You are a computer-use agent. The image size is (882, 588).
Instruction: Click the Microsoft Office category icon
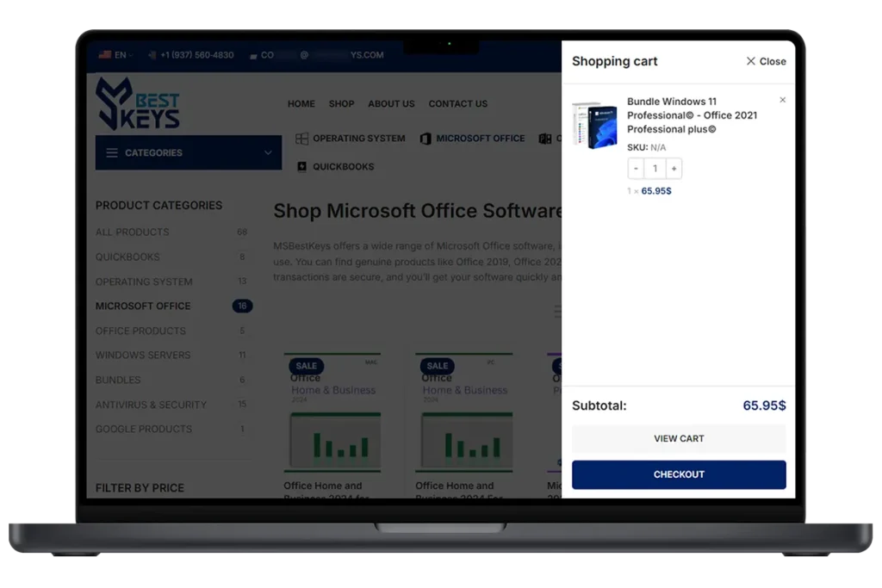point(425,139)
